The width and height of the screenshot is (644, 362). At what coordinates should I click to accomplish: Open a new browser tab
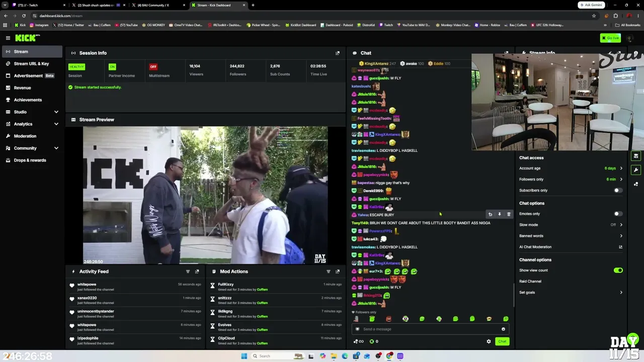253,5
